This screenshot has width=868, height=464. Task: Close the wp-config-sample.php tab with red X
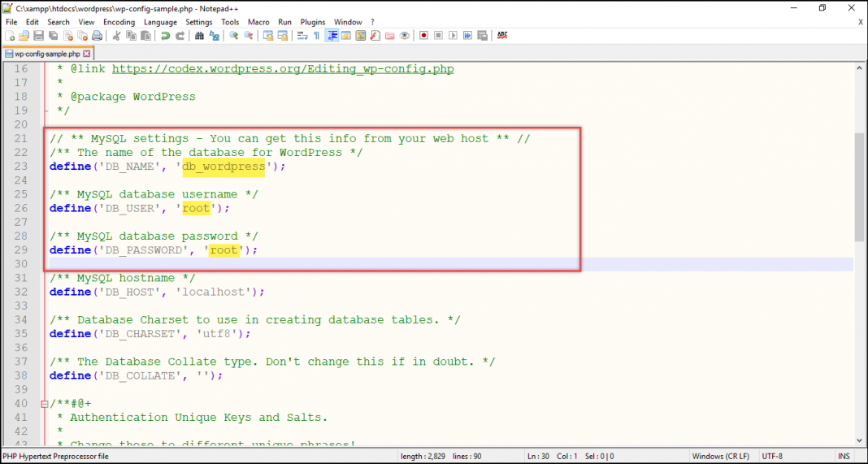pyautogui.click(x=87, y=54)
